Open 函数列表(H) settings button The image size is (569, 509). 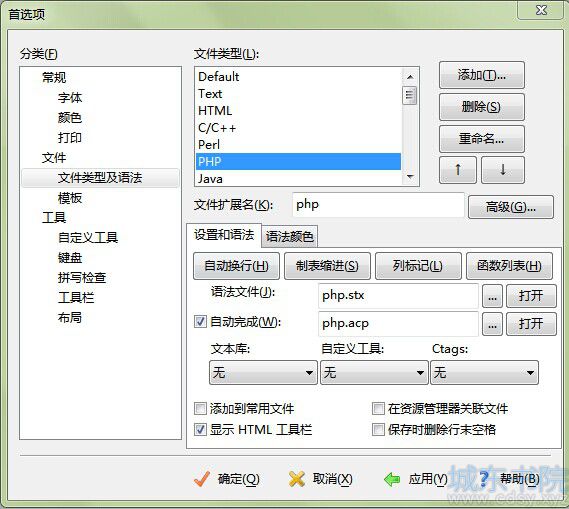click(509, 266)
